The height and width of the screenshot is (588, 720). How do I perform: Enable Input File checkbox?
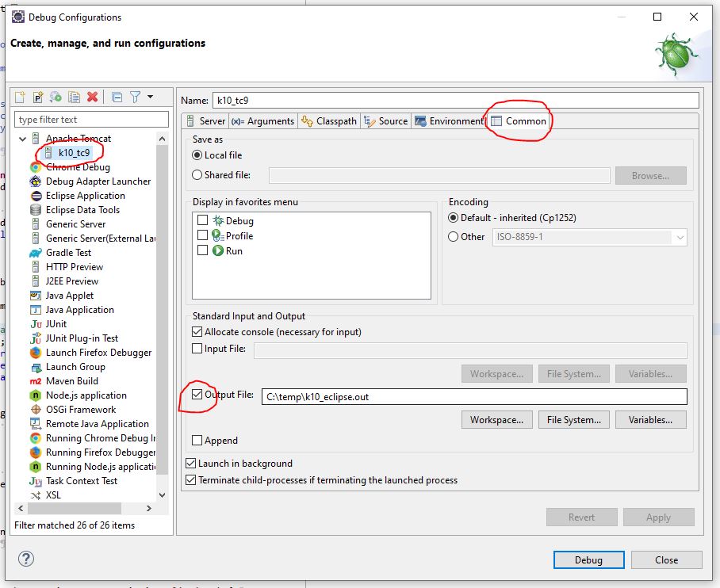point(197,349)
